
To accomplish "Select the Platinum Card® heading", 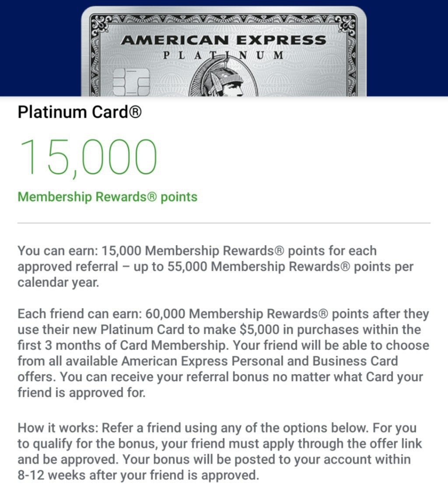I will [80, 112].
